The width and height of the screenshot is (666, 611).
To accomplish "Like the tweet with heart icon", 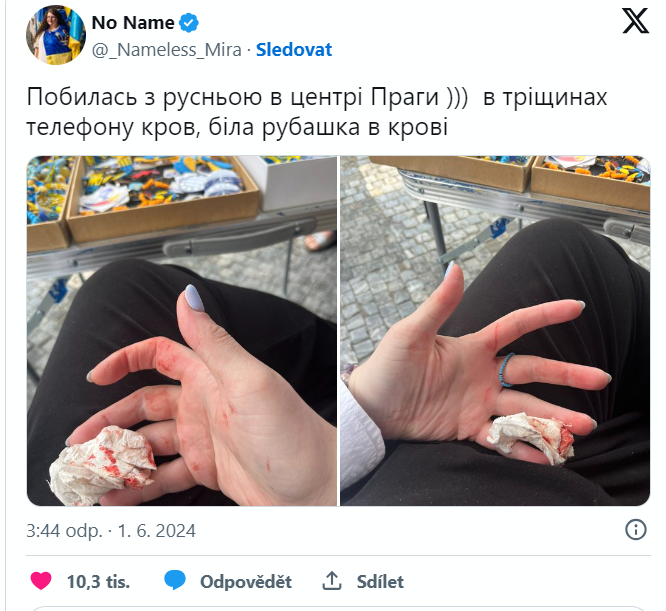I will tap(41, 580).
